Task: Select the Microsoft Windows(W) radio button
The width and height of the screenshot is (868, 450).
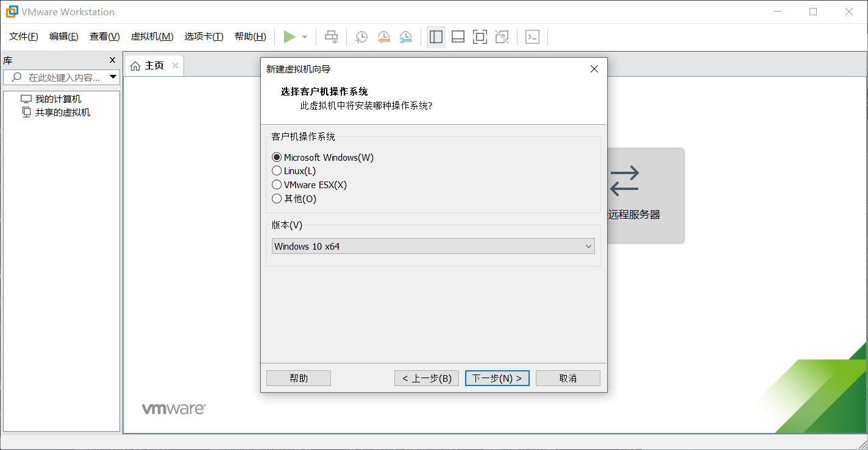Action: [x=277, y=157]
